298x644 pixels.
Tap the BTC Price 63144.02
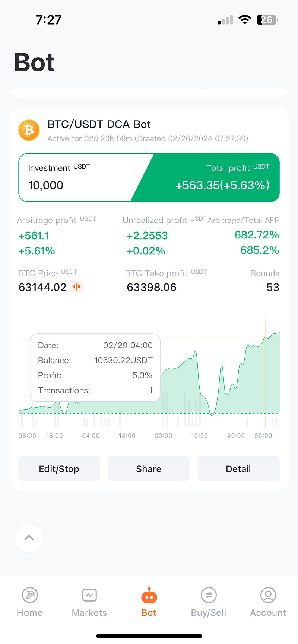point(42,287)
